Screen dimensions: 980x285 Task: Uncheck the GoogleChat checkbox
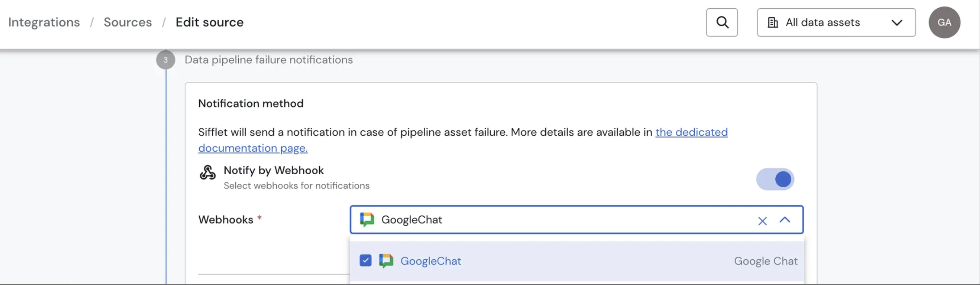point(365,261)
